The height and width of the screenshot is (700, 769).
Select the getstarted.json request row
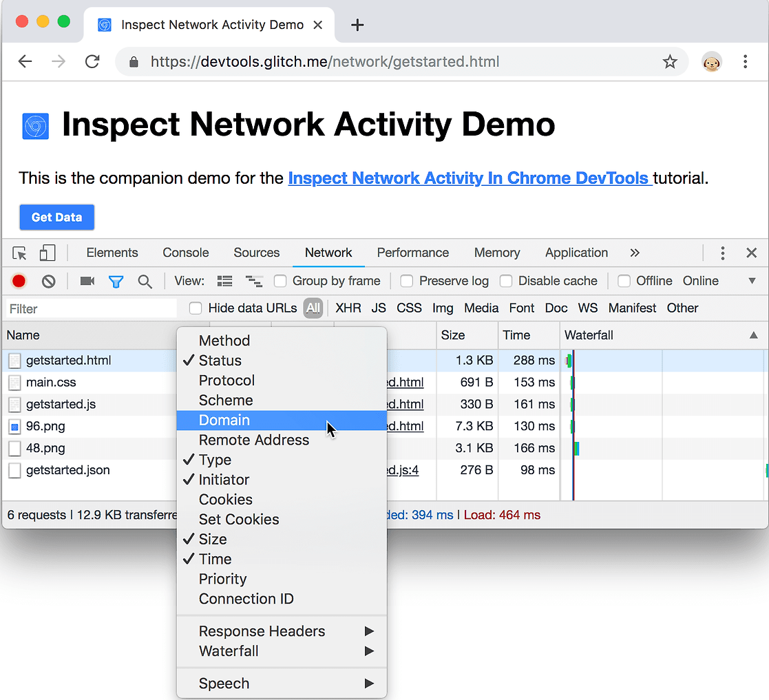coord(91,471)
